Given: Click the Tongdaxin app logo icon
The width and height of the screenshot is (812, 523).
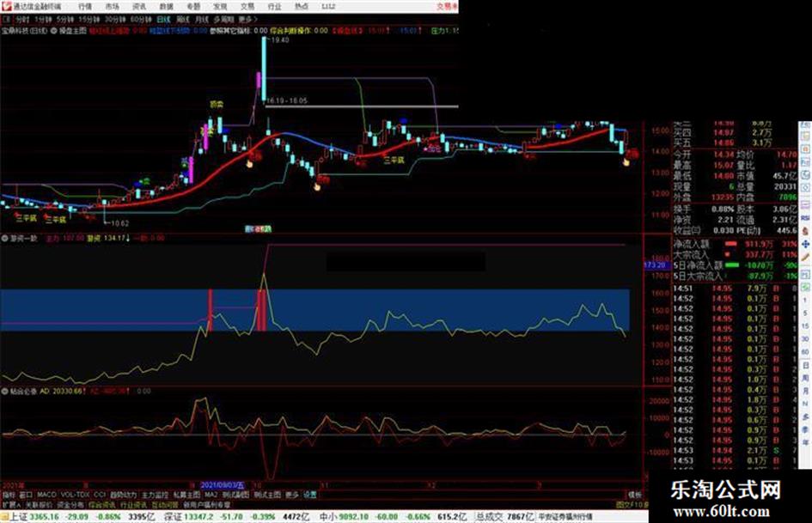Looking at the screenshot, I should [6, 6].
